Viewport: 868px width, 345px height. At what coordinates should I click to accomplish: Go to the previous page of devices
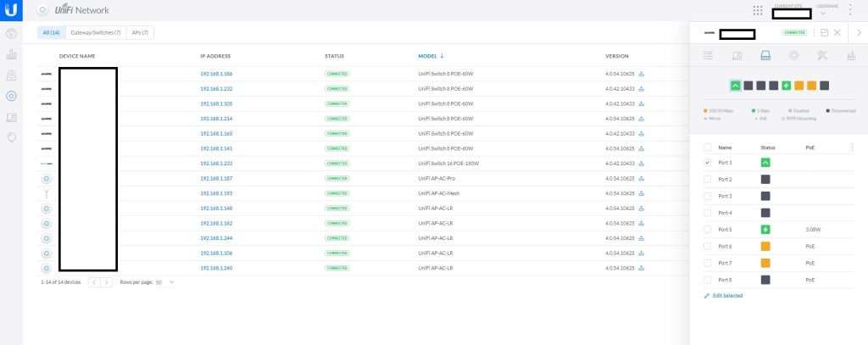(x=94, y=282)
